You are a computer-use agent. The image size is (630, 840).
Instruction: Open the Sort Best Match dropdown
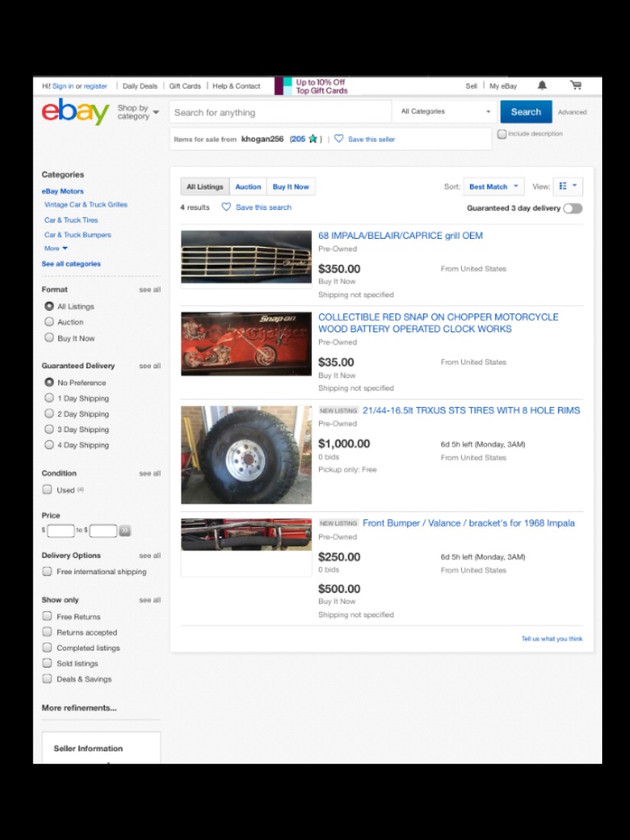point(493,186)
